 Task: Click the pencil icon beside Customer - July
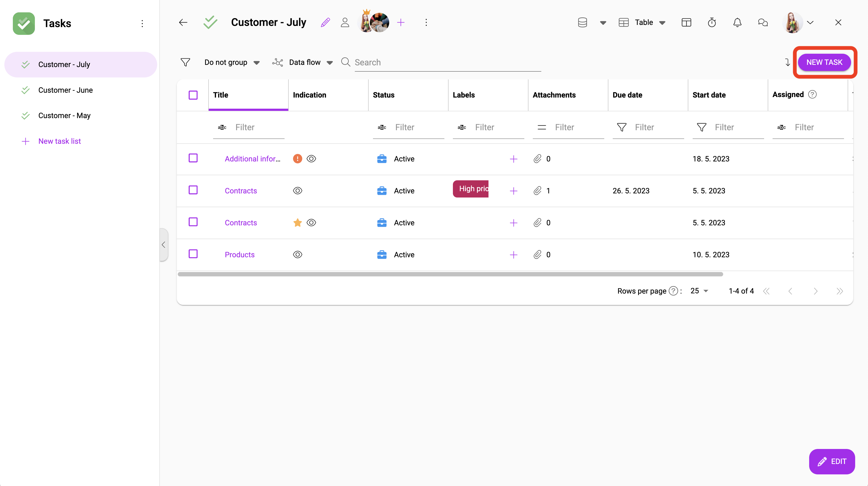(325, 23)
